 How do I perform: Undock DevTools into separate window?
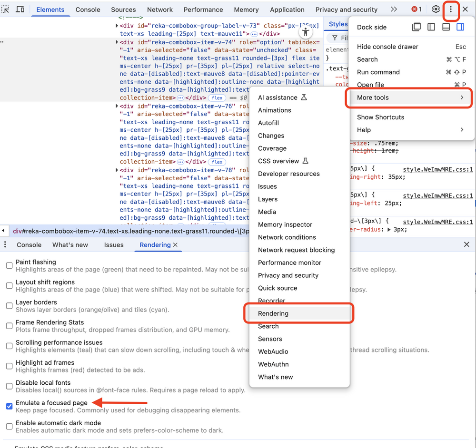[416, 27]
